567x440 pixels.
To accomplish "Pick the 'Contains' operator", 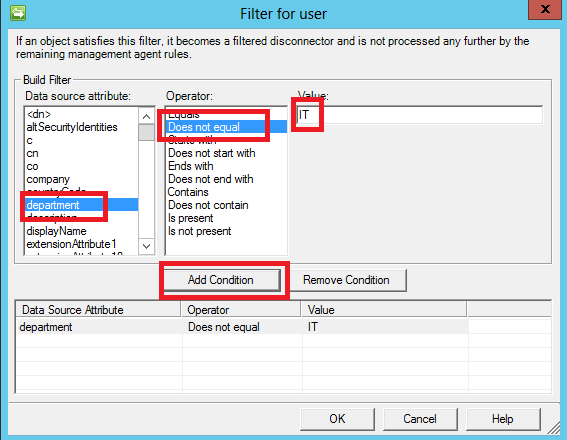I will pyautogui.click(x=188, y=192).
